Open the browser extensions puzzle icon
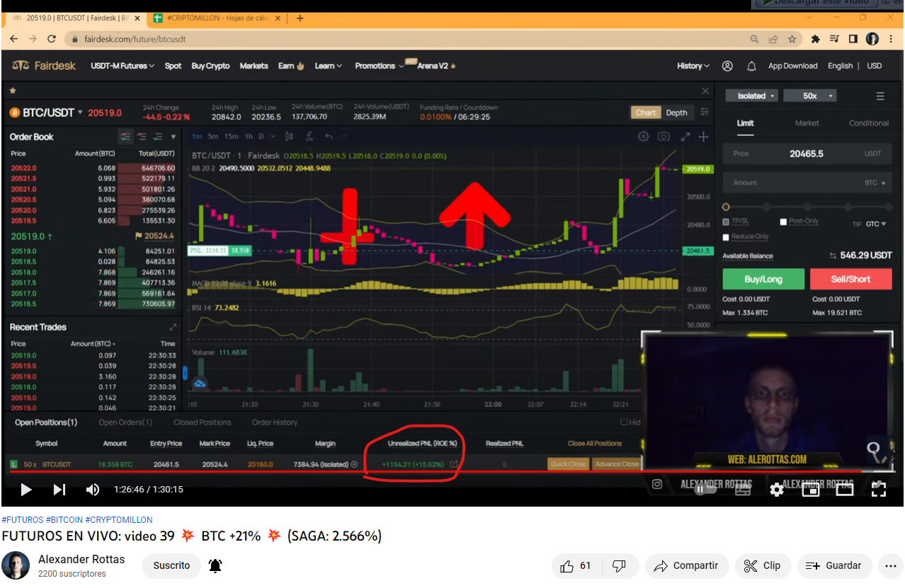The width and height of the screenshot is (905, 588). 815,39
